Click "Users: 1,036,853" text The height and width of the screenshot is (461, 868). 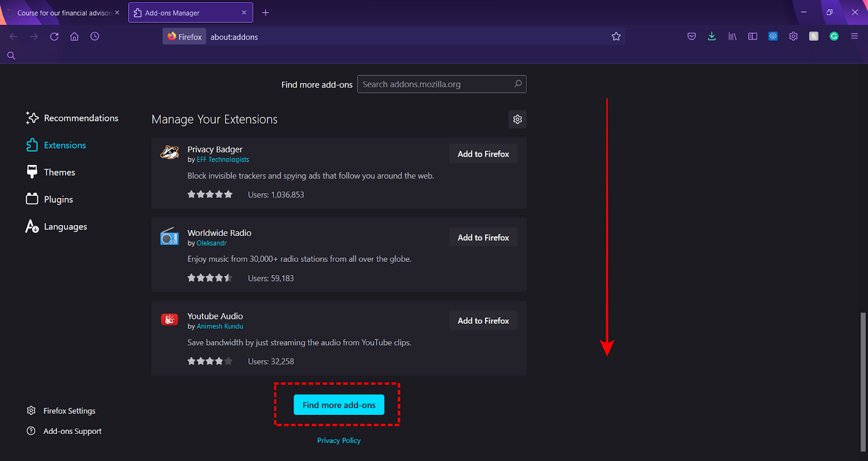pos(276,195)
